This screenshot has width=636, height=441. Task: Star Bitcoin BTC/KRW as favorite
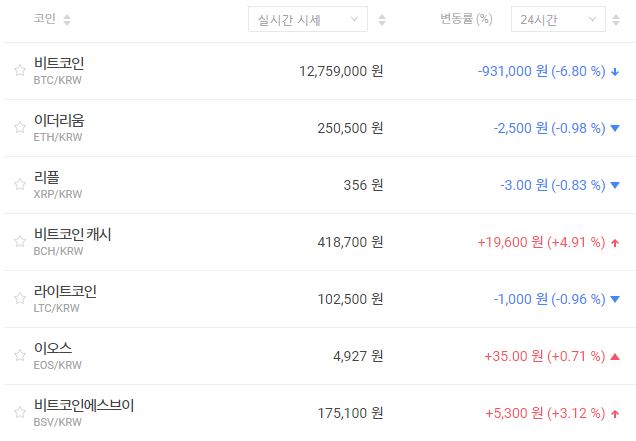click(x=19, y=71)
